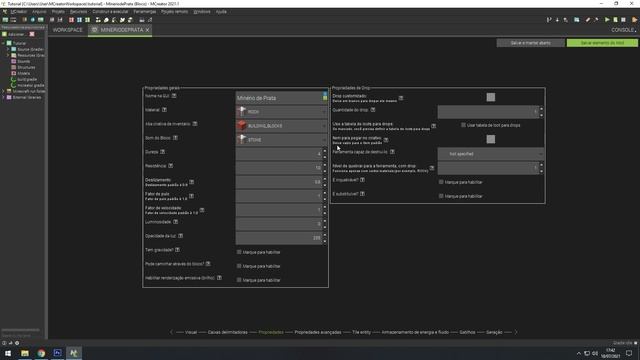Enable renderização emissiva (brilho) checkbox

tap(239, 280)
